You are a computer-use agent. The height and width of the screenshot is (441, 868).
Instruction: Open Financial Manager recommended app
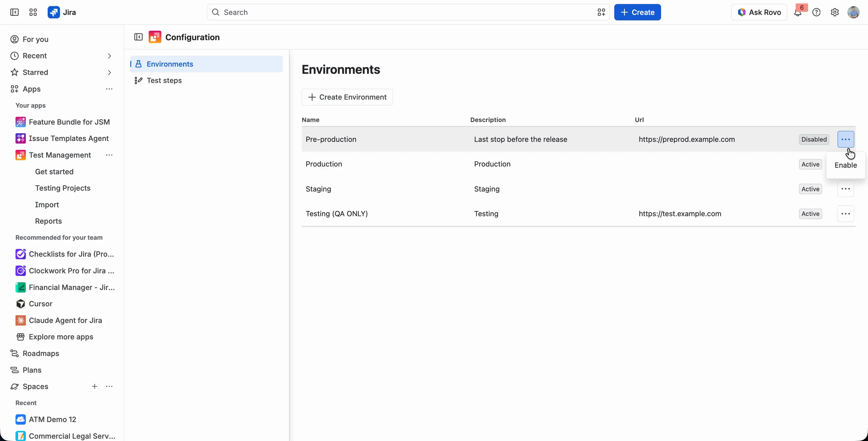coord(65,287)
